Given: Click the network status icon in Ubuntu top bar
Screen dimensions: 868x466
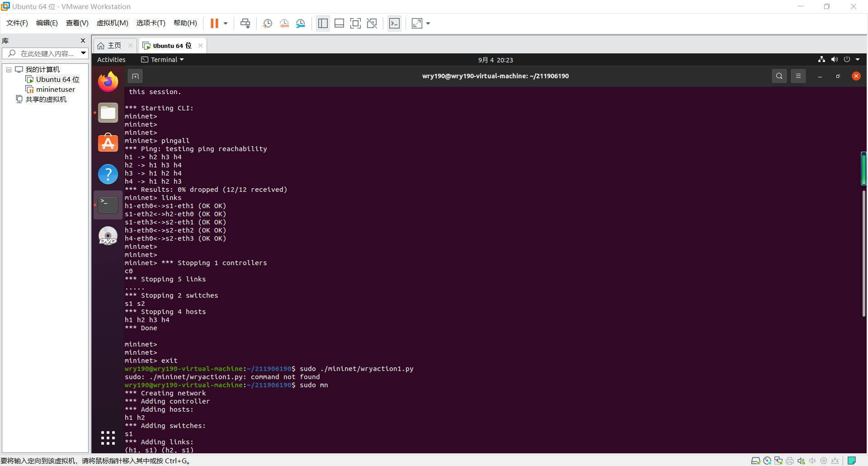Looking at the screenshot, I should (x=821, y=59).
